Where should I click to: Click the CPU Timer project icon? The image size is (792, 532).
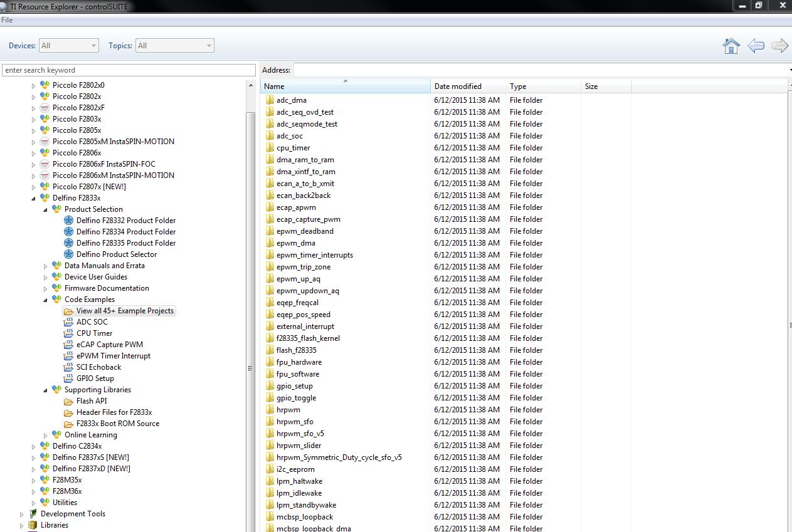point(69,333)
